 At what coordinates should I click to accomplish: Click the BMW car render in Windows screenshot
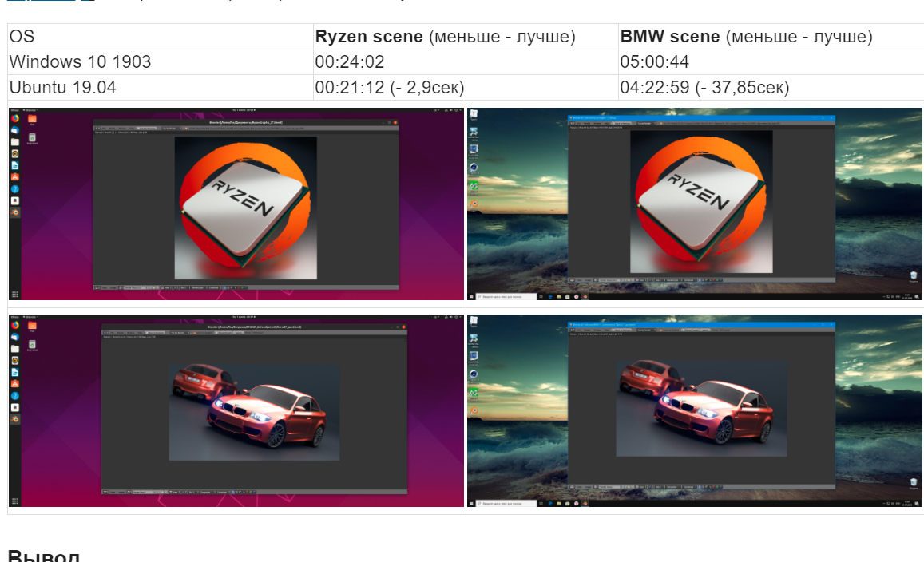pyautogui.click(x=701, y=409)
